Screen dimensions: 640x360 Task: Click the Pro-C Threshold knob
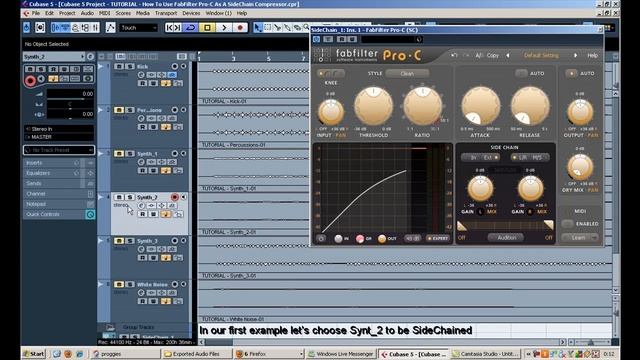pos(373,106)
